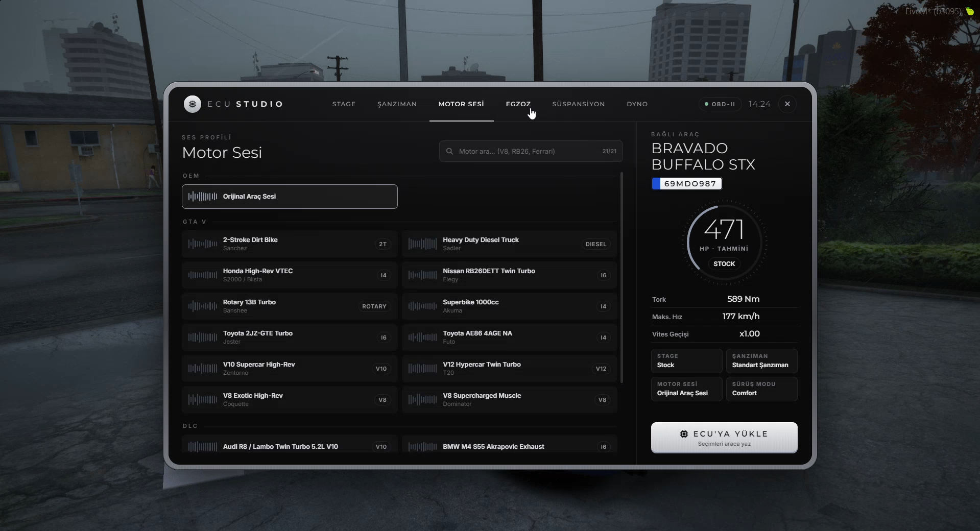Open the EGZOZ tab
The height and width of the screenshot is (531, 980).
[x=518, y=104]
